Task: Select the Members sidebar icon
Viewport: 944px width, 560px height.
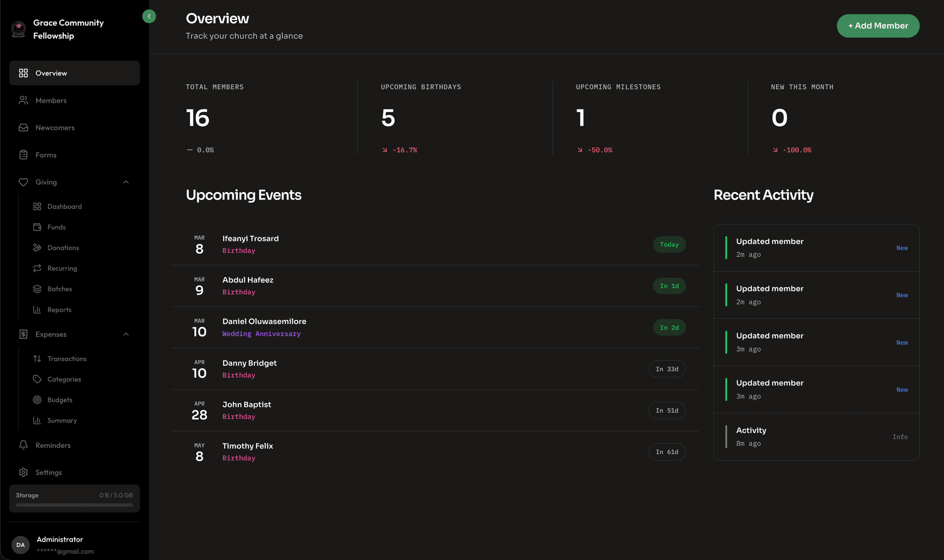Action: (x=23, y=100)
